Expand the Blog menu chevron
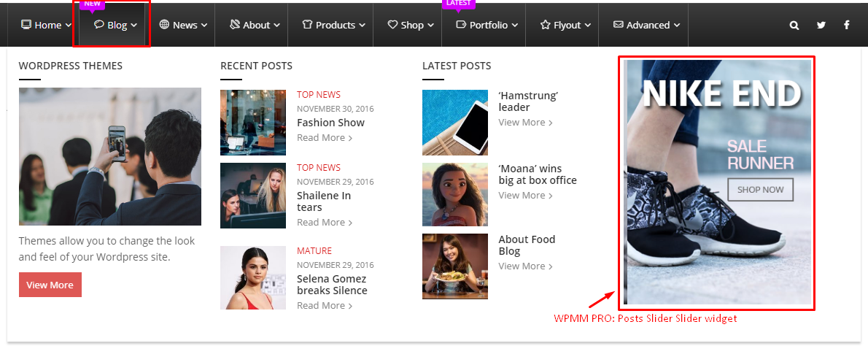Screen dimensions: 868x346 [x=134, y=26]
